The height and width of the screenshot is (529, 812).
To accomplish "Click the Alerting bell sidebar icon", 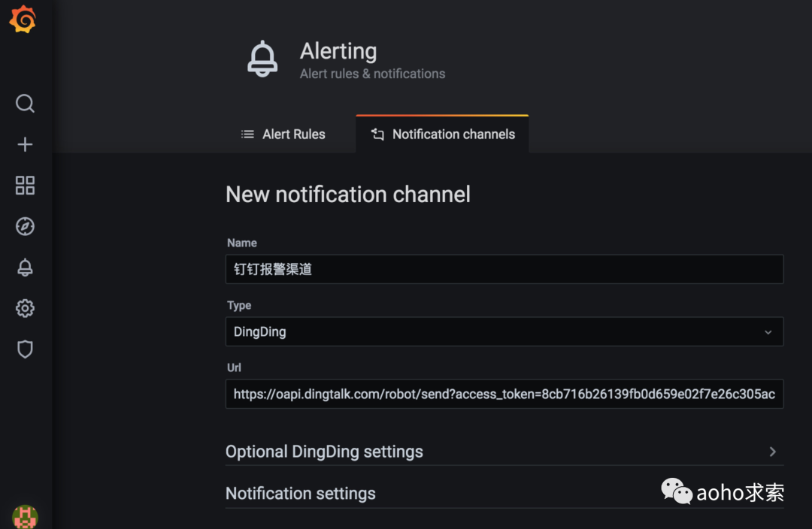I will pyautogui.click(x=25, y=268).
